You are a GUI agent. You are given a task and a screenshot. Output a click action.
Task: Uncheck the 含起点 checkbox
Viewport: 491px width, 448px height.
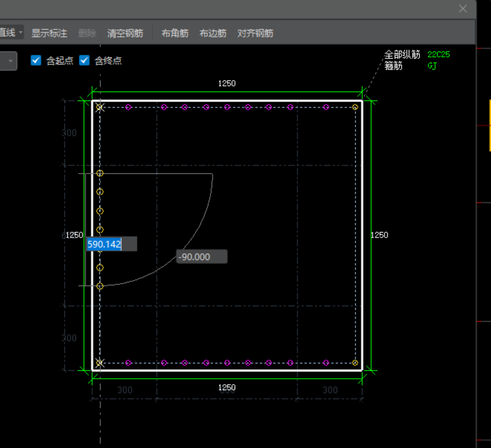[36, 60]
